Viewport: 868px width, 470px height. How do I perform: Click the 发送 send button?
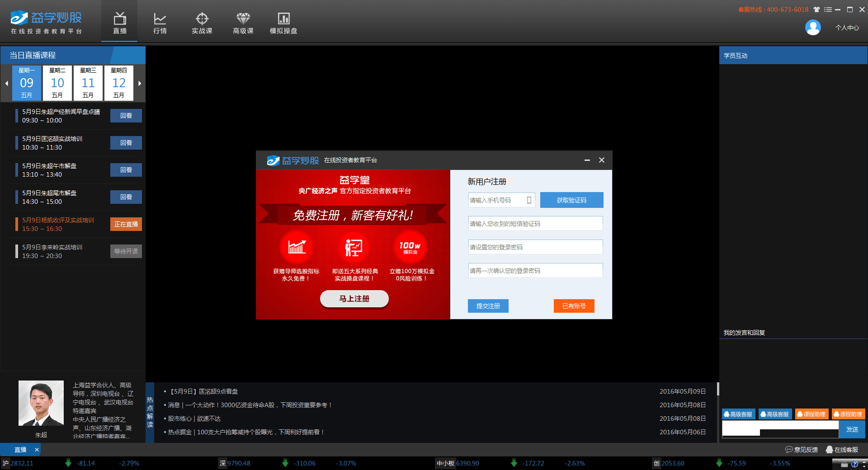(x=852, y=429)
